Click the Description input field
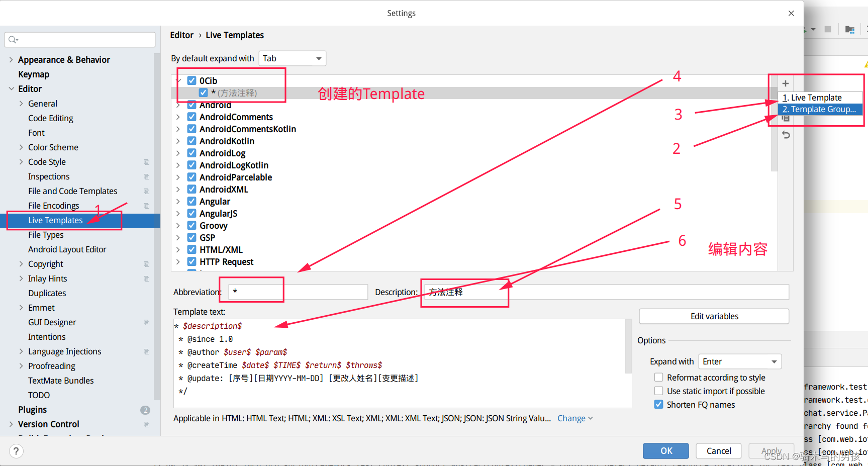Image resolution: width=868 pixels, height=466 pixels. tap(607, 292)
